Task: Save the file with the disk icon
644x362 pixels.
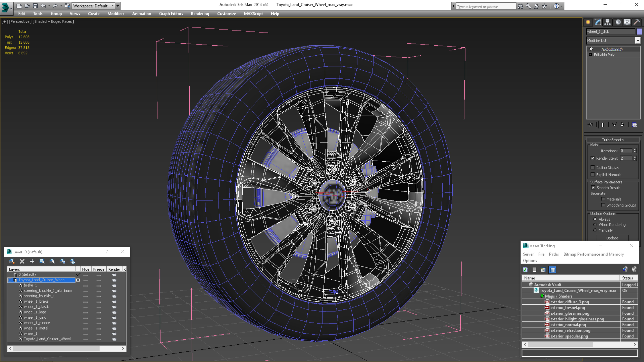Action: [x=35, y=6]
